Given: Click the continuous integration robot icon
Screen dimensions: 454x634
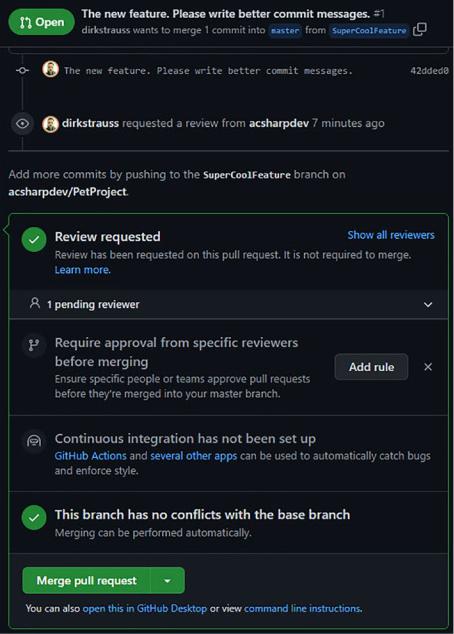Looking at the screenshot, I should coord(34,440).
